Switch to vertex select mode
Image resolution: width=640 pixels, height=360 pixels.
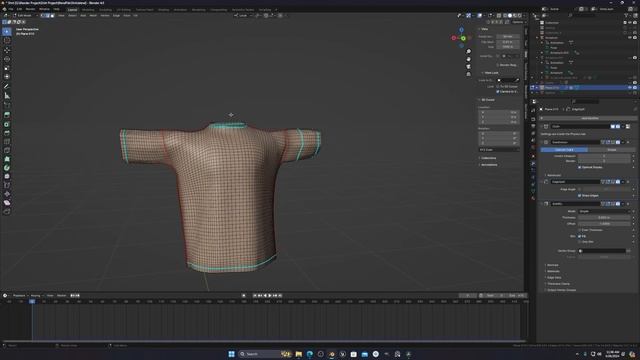pyautogui.click(x=43, y=16)
